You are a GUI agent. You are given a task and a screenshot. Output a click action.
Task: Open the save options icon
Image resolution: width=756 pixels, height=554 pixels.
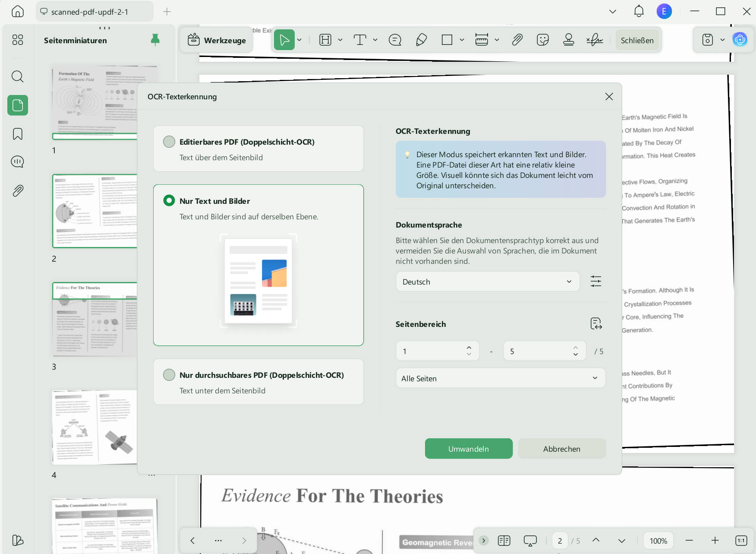[x=708, y=40]
